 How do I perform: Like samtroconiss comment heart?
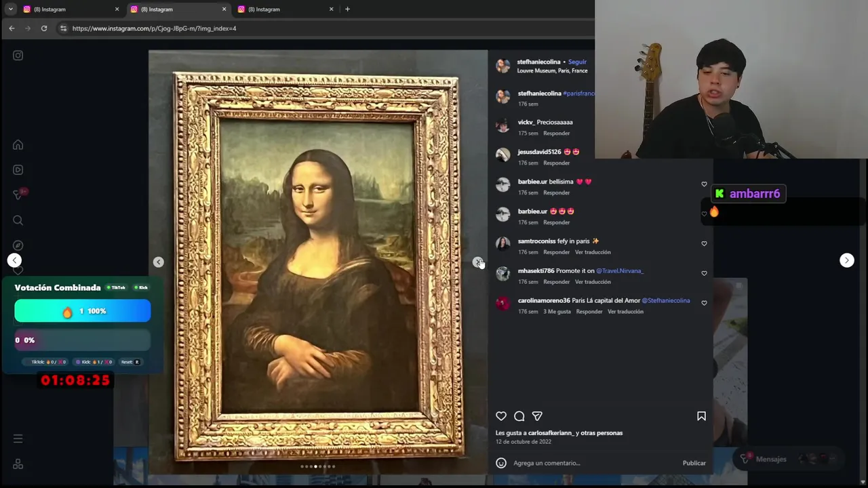(704, 243)
